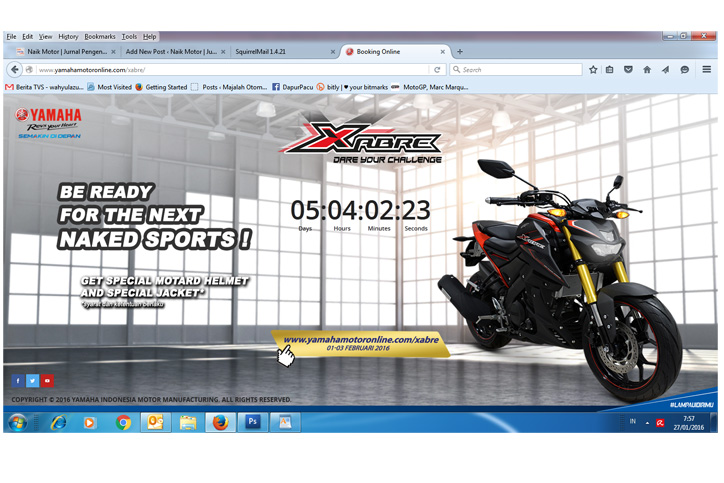
Task: Go back with the browser back arrow
Action: click(15, 70)
